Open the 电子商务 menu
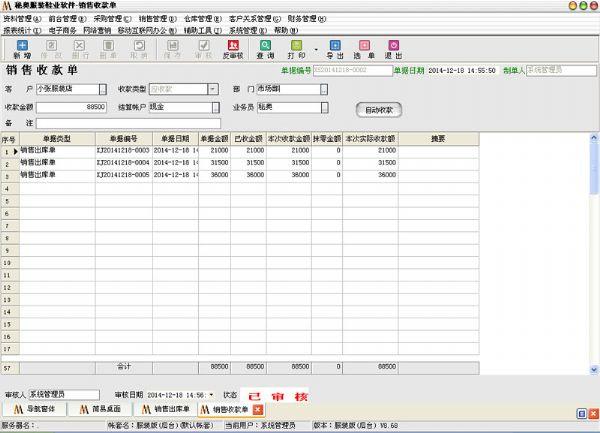 (62, 30)
